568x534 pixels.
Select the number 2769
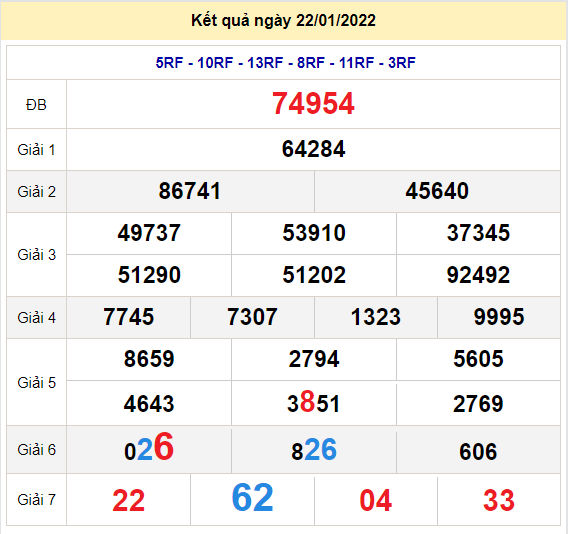pos(478,404)
